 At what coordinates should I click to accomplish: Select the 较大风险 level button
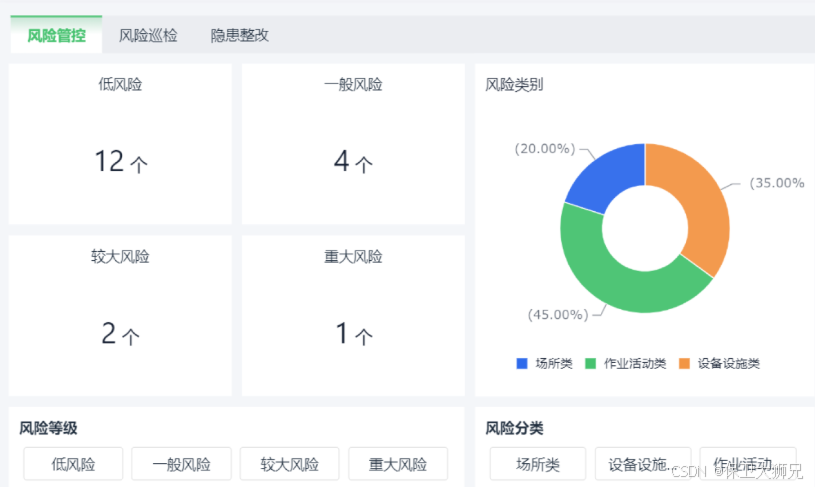coord(290,464)
